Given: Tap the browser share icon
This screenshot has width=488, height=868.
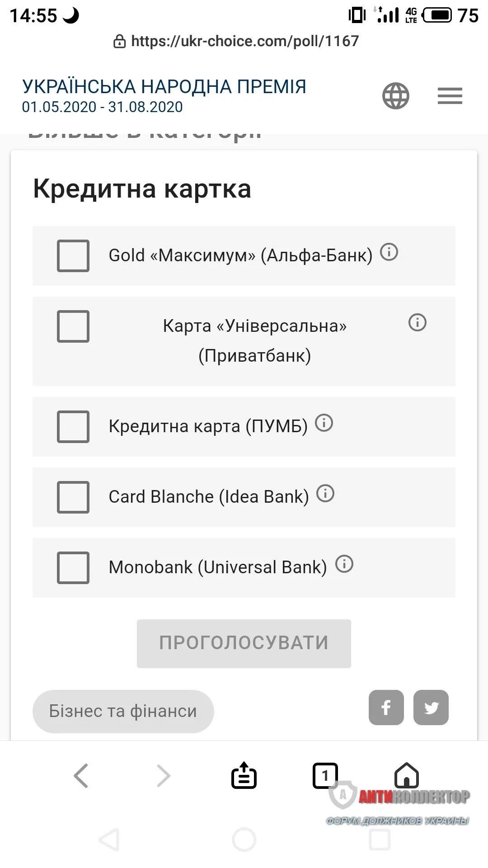Looking at the screenshot, I should click(244, 776).
